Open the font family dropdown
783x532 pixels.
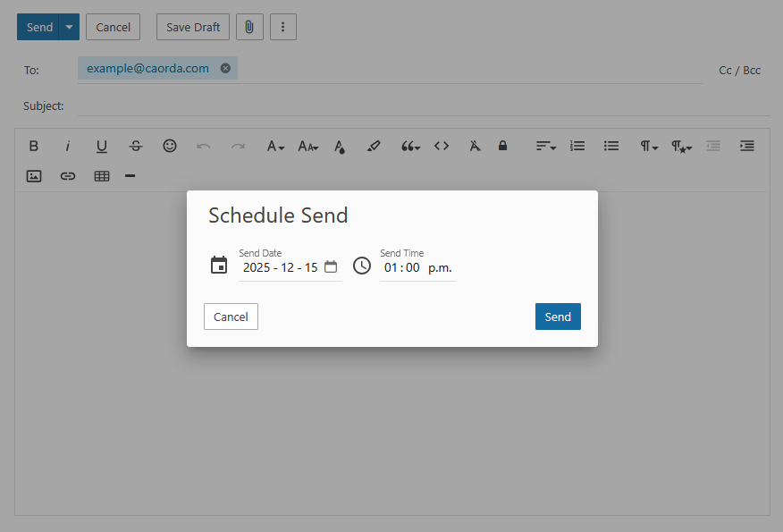275,146
